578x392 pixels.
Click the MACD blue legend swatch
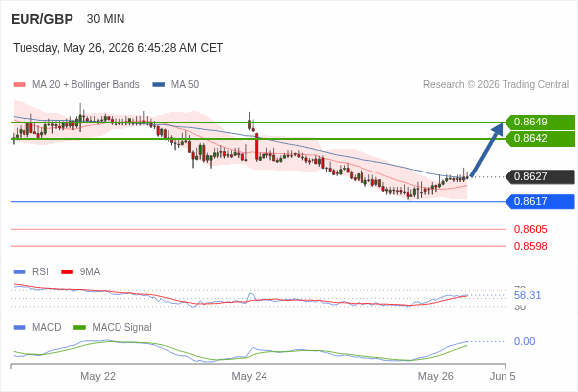[x=20, y=328]
